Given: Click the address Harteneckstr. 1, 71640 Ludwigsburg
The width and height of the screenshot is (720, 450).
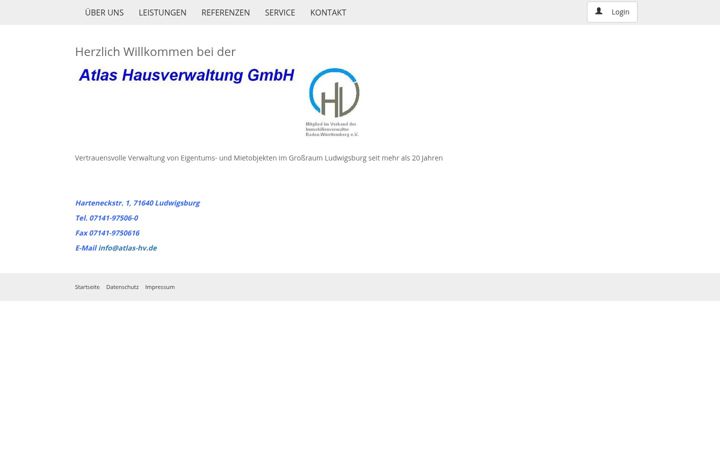Looking at the screenshot, I should click(x=137, y=203).
